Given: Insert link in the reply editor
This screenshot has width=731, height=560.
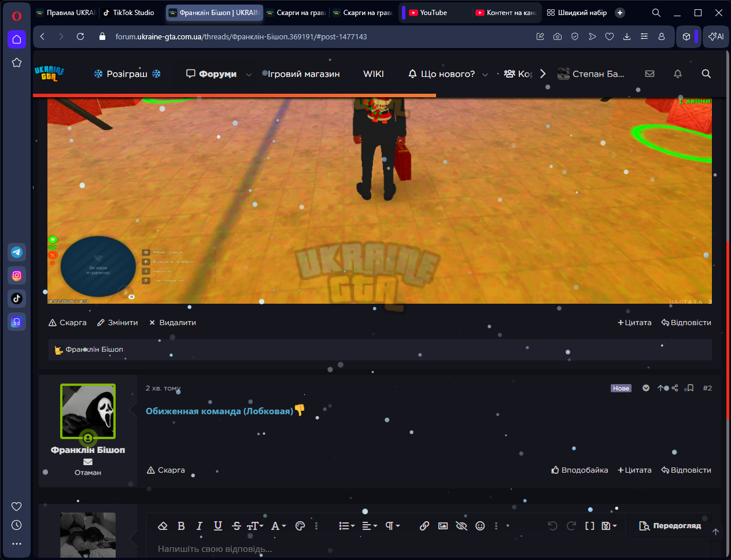Looking at the screenshot, I should (424, 526).
